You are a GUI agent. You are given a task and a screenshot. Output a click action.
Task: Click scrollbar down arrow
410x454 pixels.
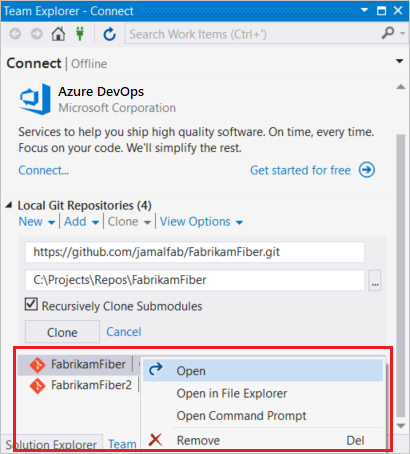400,426
